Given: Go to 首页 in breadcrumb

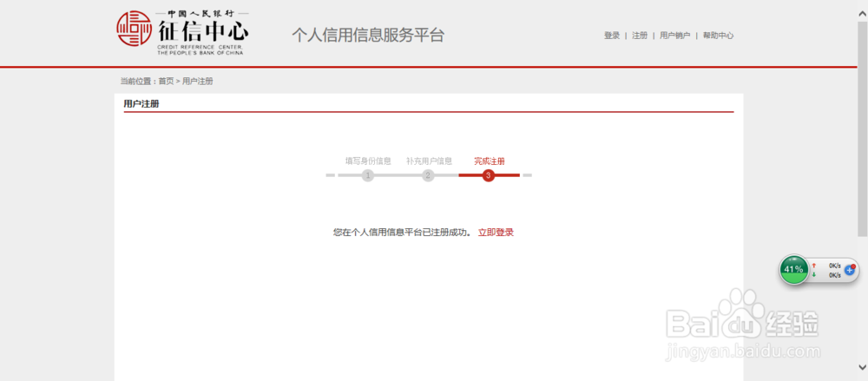Looking at the screenshot, I should pyautogui.click(x=166, y=82).
